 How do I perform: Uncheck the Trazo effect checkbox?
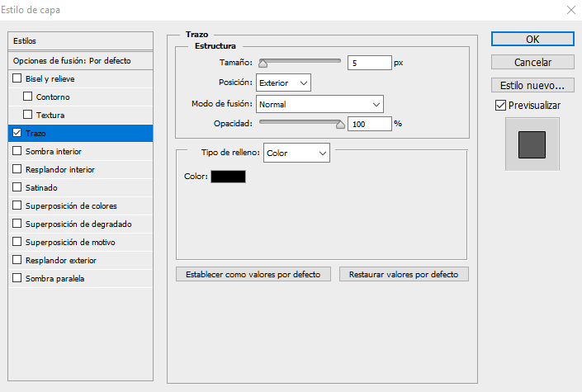17,133
